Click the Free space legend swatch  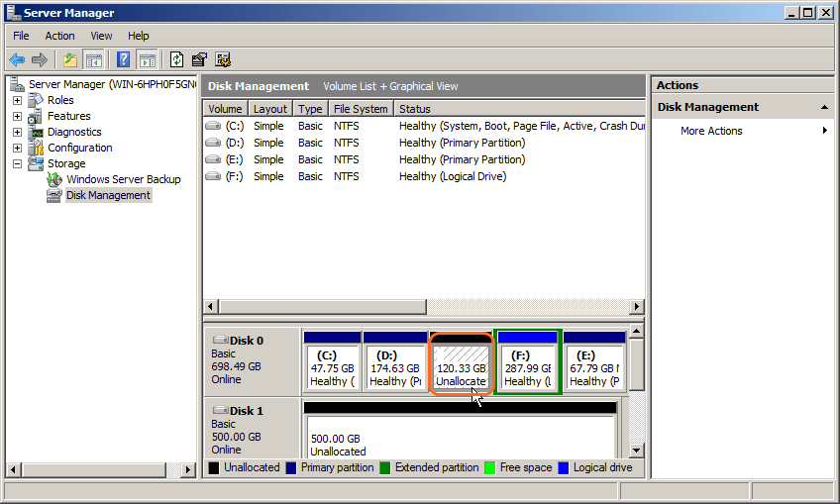click(x=489, y=467)
